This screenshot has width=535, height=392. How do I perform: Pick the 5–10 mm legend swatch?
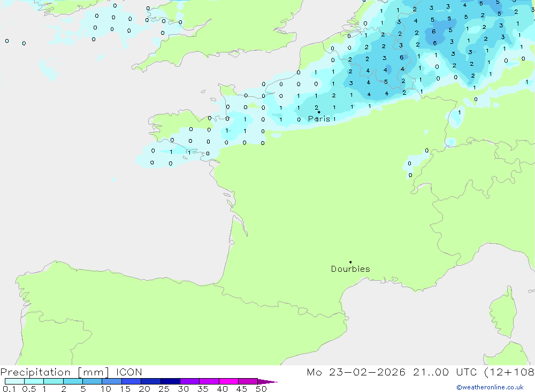[x=92, y=381]
